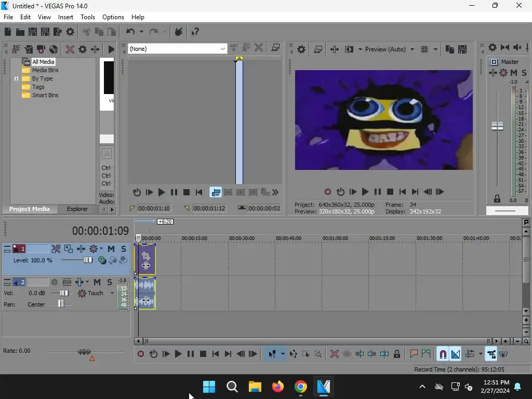Click the track 1 Level slider
Screen dimensions: 532x399
click(x=87, y=260)
